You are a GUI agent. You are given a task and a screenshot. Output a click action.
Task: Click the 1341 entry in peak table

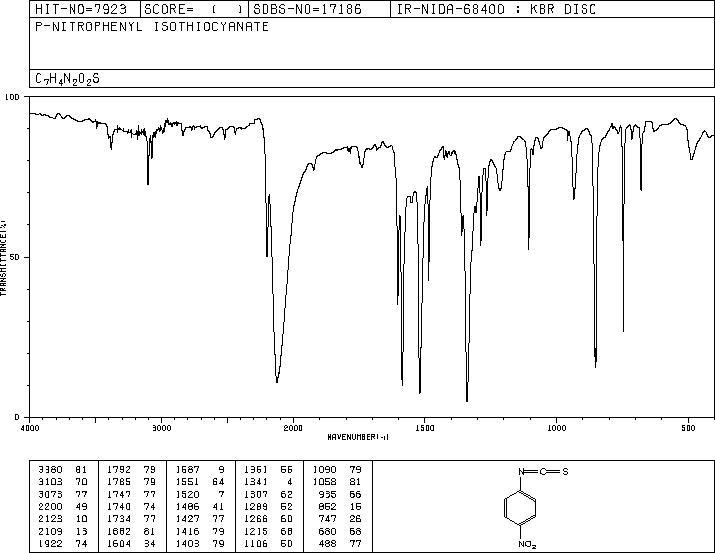click(268, 482)
